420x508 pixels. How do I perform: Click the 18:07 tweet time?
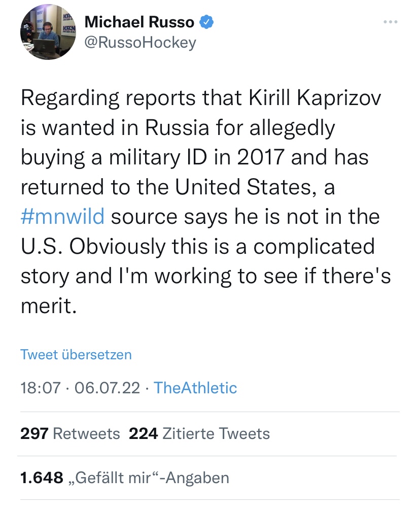tap(41, 388)
